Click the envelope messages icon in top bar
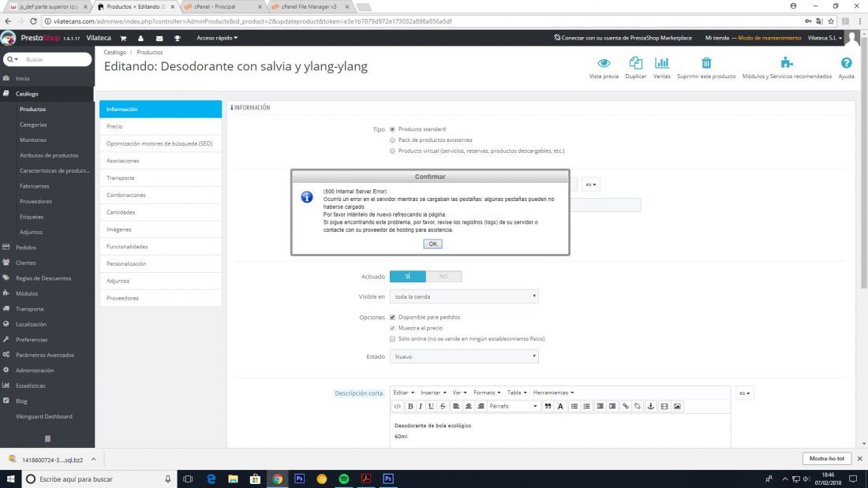The height and width of the screenshot is (488, 868). pos(159,38)
